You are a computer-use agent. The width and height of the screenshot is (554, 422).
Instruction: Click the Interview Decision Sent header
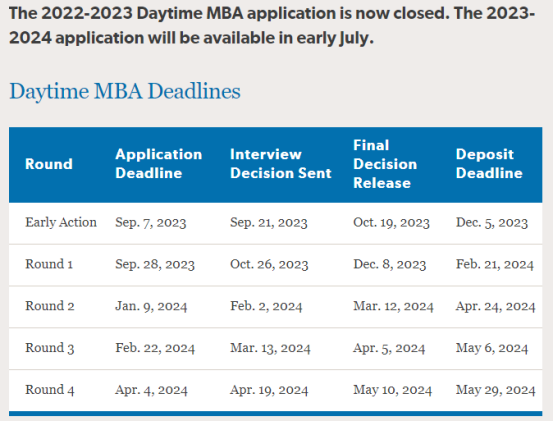(x=281, y=164)
